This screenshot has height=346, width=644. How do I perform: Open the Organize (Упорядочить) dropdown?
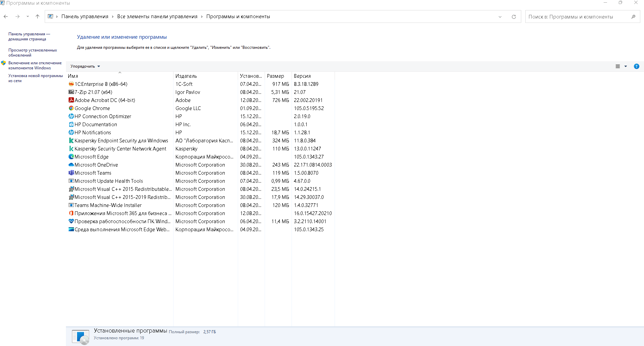tap(85, 66)
